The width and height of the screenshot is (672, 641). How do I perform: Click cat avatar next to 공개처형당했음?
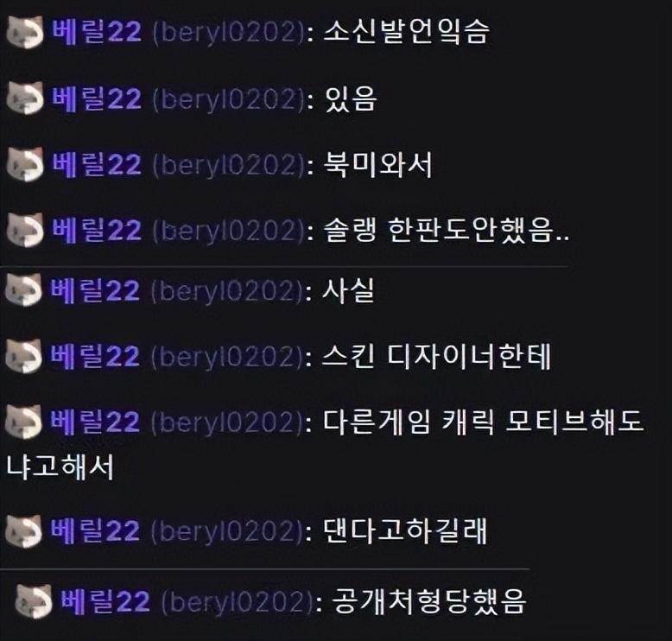coord(34,601)
